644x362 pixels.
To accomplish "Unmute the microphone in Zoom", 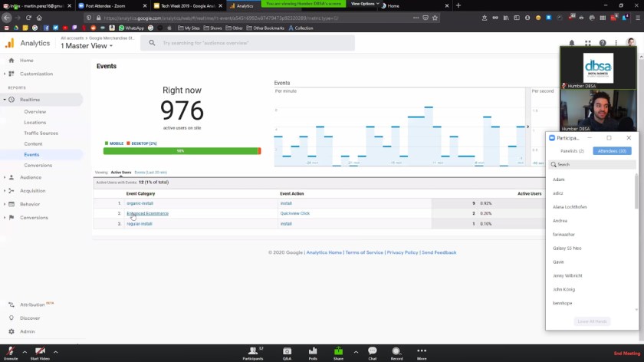I will (x=11, y=351).
